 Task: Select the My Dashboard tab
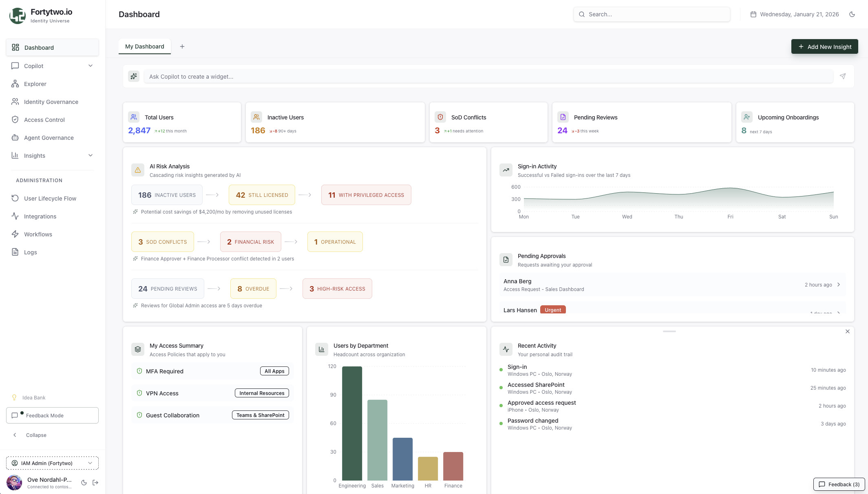coord(145,46)
